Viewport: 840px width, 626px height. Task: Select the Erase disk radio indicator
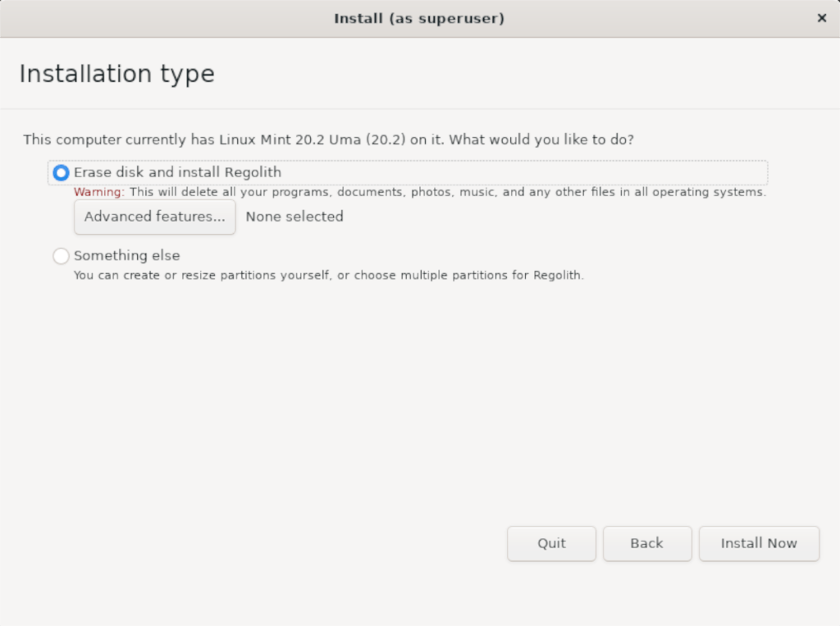click(61, 172)
